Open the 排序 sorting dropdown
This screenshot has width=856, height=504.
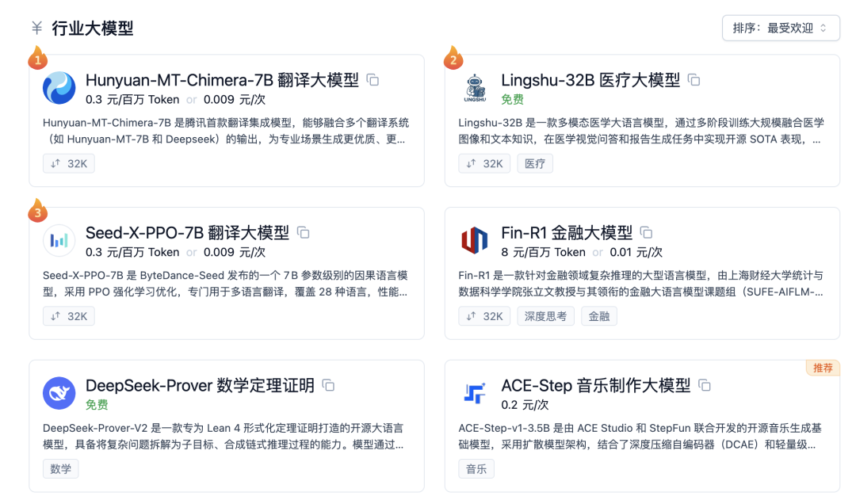781,28
